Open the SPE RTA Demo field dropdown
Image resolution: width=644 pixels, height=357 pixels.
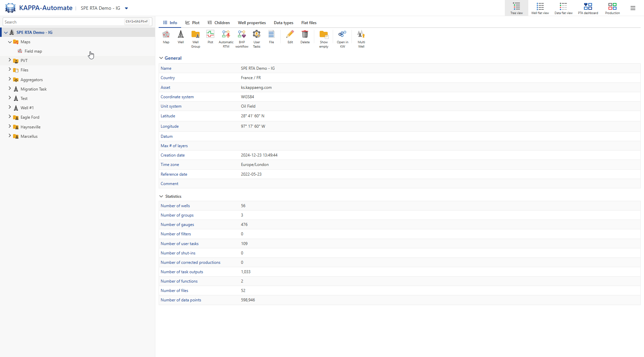[x=126, y=8]
